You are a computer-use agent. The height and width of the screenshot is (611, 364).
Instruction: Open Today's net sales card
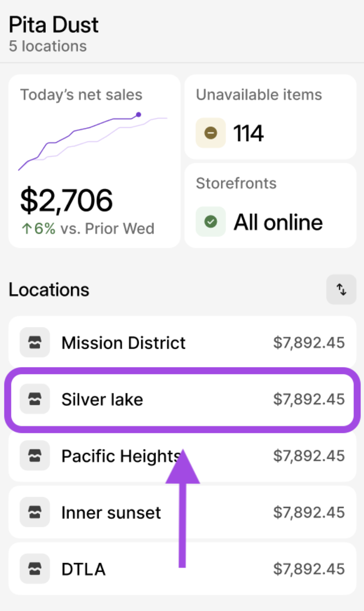(x=94, y=161)
